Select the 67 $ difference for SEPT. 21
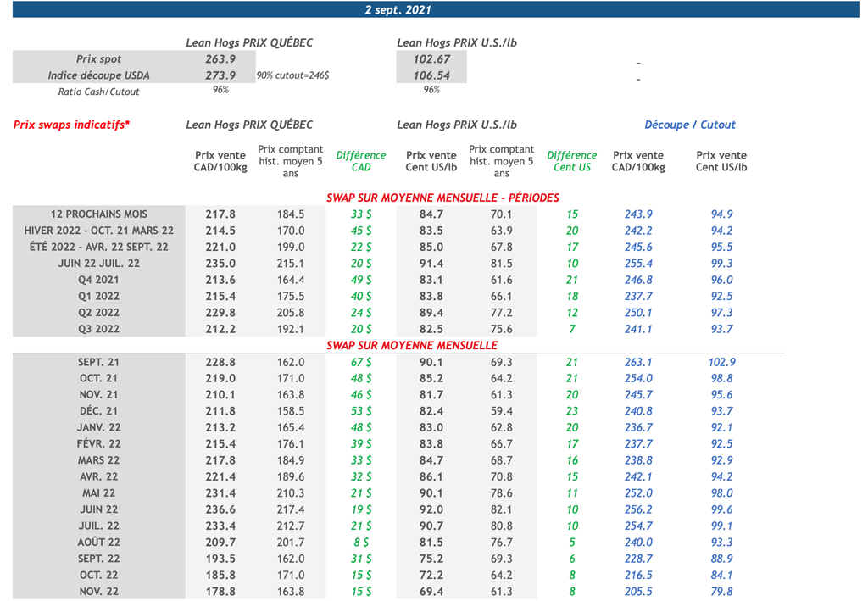Image resolution: width=868 pixels, height=601 pixels. [x=361, y=362]
